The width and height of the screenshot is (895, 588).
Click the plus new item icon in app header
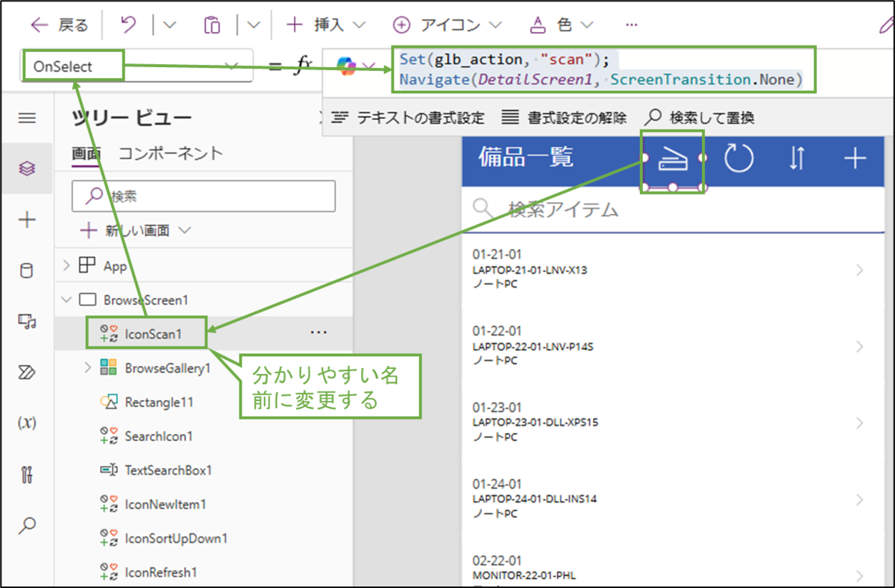[x=854, y=159]
